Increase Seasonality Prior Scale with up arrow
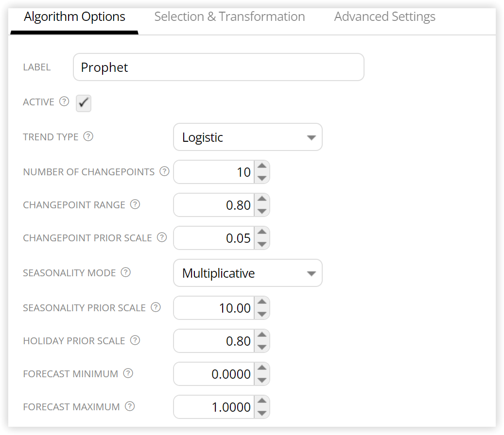This screenshot has height=435, width=504. coord(262,302)
